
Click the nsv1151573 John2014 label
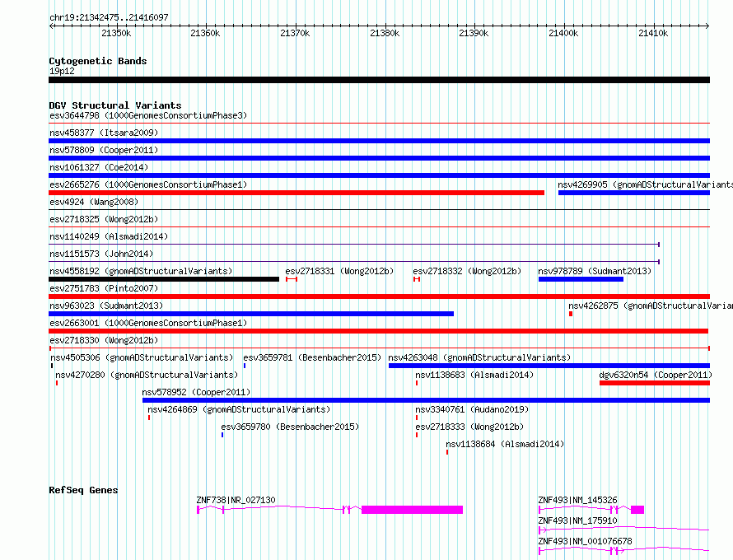point(101,254)
